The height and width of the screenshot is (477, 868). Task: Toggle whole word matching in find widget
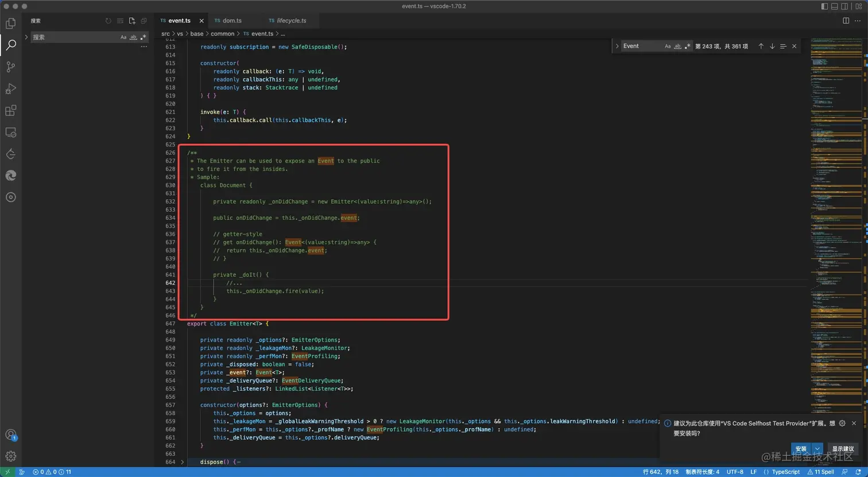coord(678,46)
